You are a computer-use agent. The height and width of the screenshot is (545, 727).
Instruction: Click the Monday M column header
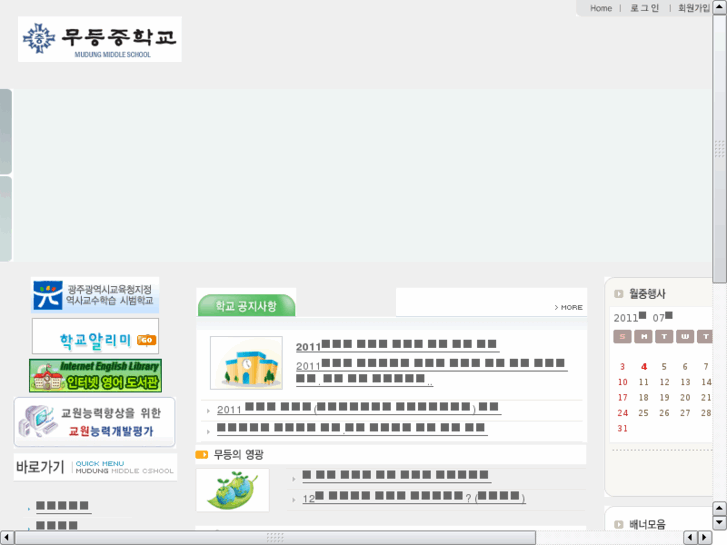pos(644,336)
